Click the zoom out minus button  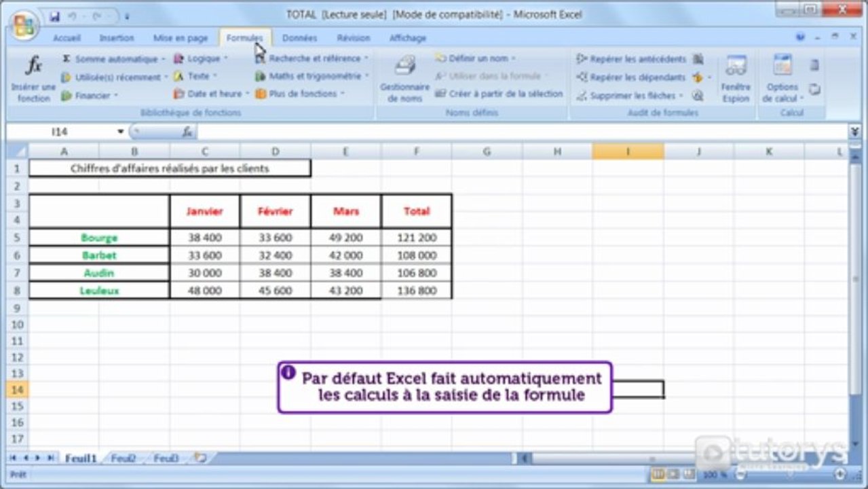(740, 474)
